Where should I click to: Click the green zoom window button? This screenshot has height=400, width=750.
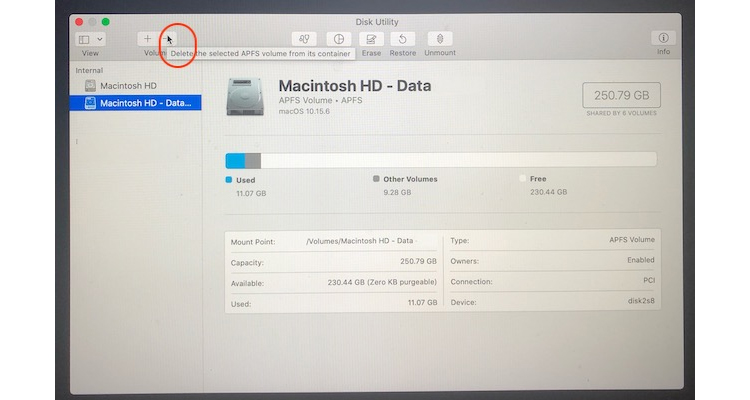(x=106, y=22)
